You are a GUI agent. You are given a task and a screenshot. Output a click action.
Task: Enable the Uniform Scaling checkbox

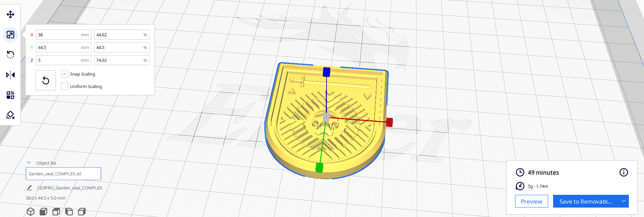point(65,86)
